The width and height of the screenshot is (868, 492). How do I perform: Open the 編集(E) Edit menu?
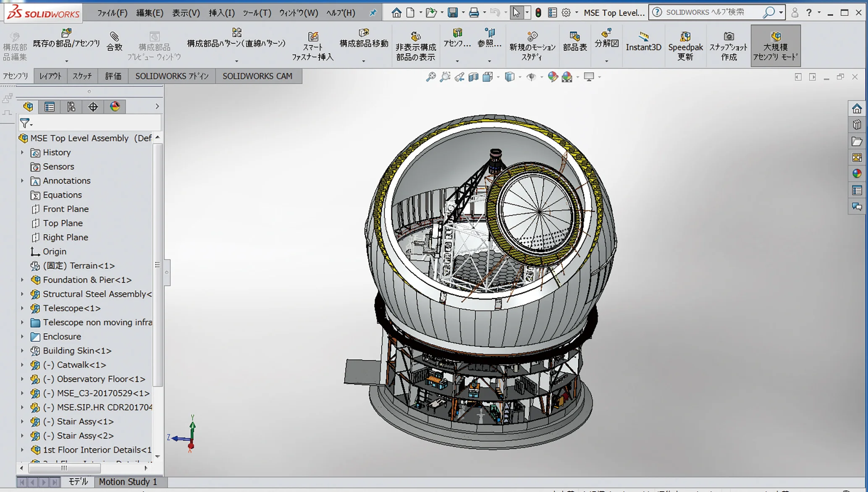(x=149, y=13)
